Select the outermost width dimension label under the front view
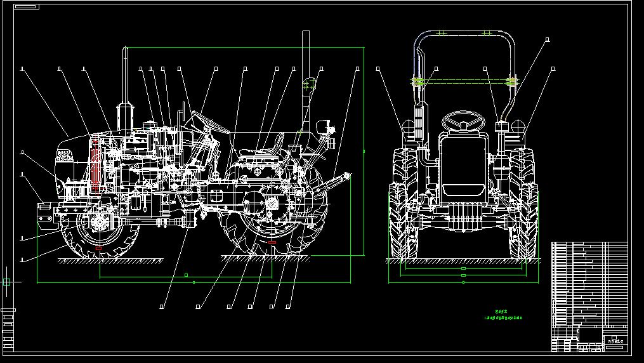Image resolution: width=644 pixels, height=363 pixels. click(463, 282)
